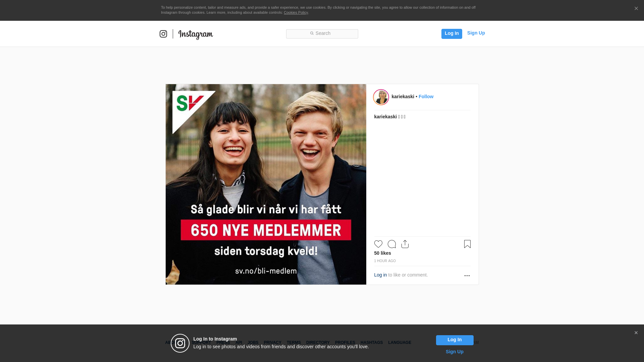
Task: Open the Cookies Policy link
Action: pyautogui.click(x=296, y=12)
